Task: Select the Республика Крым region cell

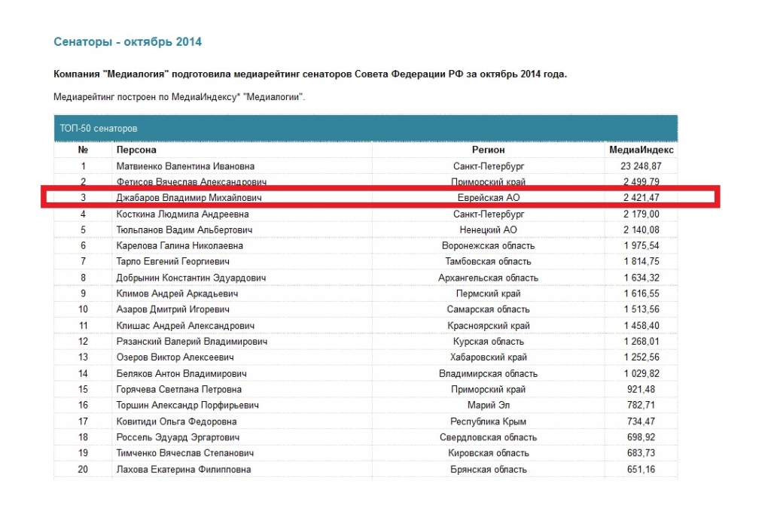Action: (x=488, y=421)
